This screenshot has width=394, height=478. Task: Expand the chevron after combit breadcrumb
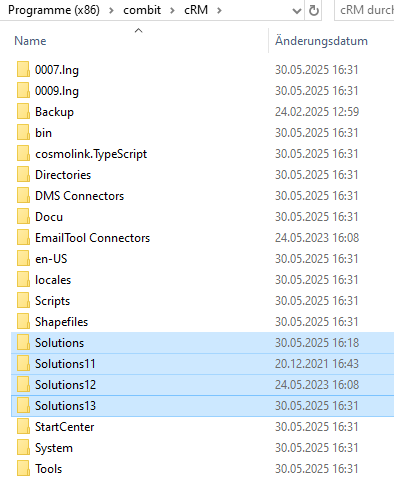tap(172, 10)
